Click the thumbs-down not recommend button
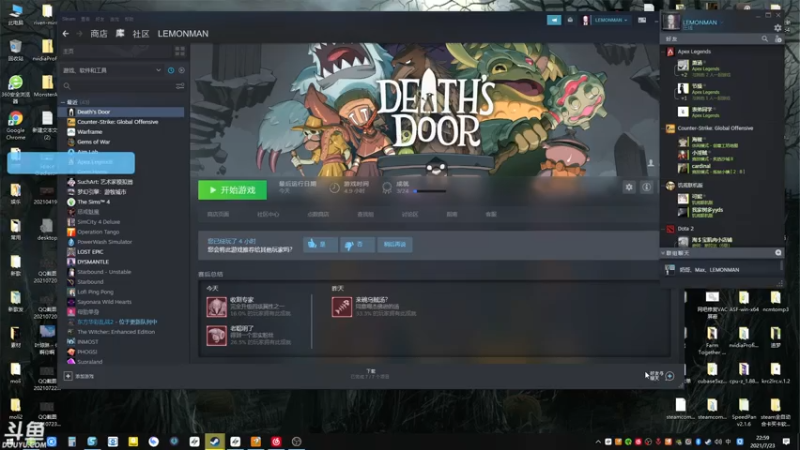 [357, 244]
